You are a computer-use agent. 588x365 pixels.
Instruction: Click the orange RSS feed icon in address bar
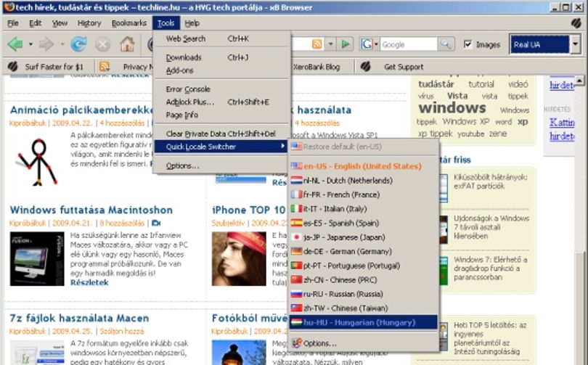317,44
